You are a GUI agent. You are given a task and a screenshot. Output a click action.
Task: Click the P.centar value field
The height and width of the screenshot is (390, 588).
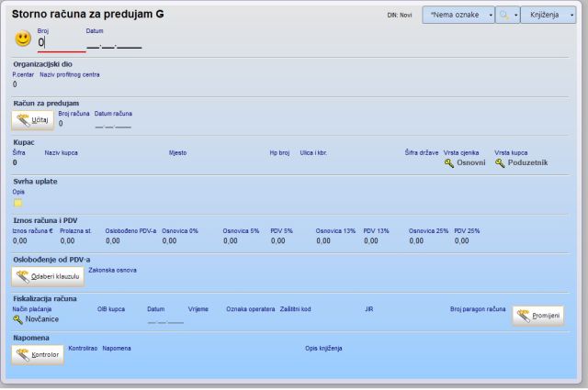16,84
